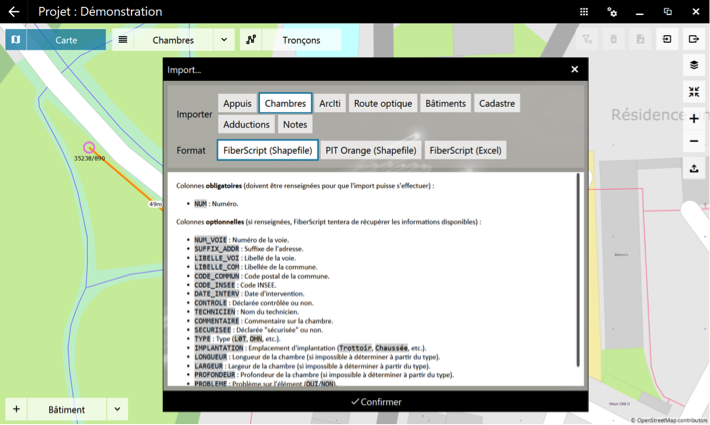Click the TECHNICIEN column entry
The height and width of the screenshot is (425, 710).
246,312
